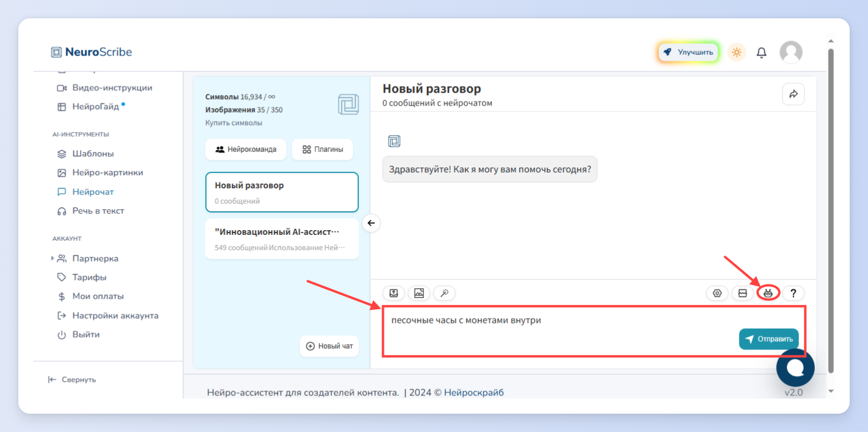
Task: Click the NeuroScribe logo
Action: [92, 52]
